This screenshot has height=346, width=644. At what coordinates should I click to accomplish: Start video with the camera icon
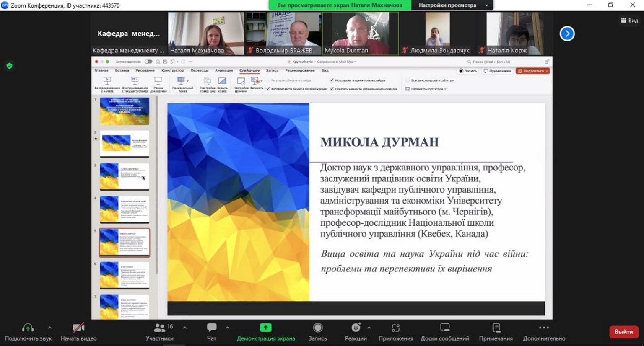(78, 328)
